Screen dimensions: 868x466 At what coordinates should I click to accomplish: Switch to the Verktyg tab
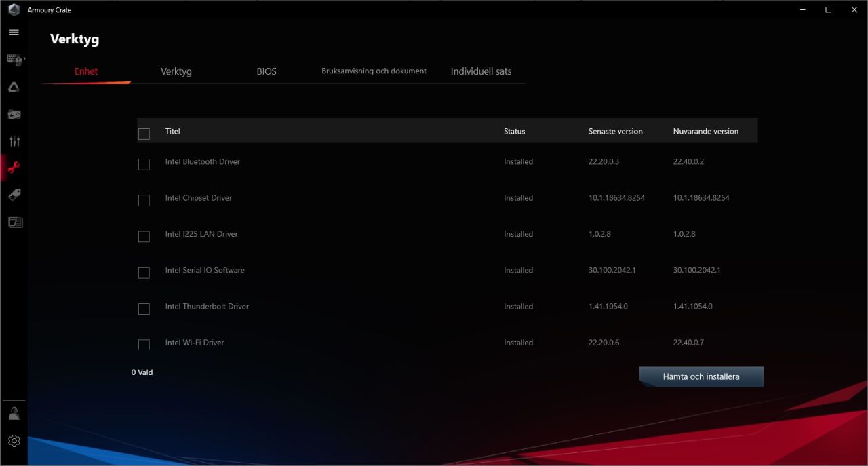click(x=176, y=71)
